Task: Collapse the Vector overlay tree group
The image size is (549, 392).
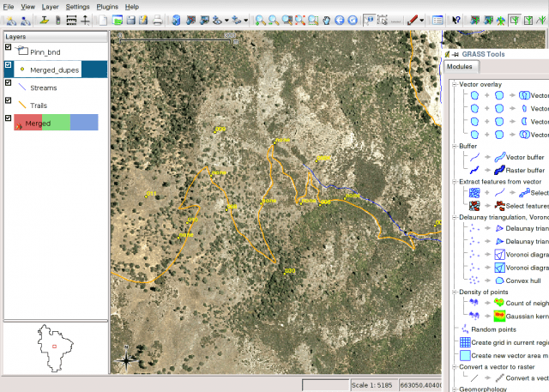Action: [453, 84]
